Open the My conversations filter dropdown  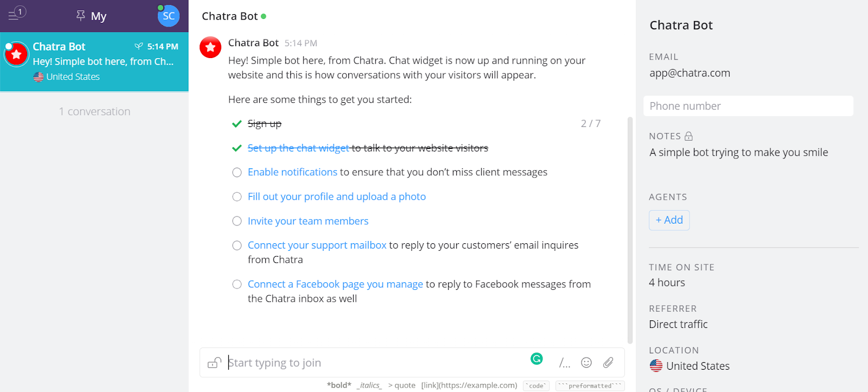click(91, 16)
